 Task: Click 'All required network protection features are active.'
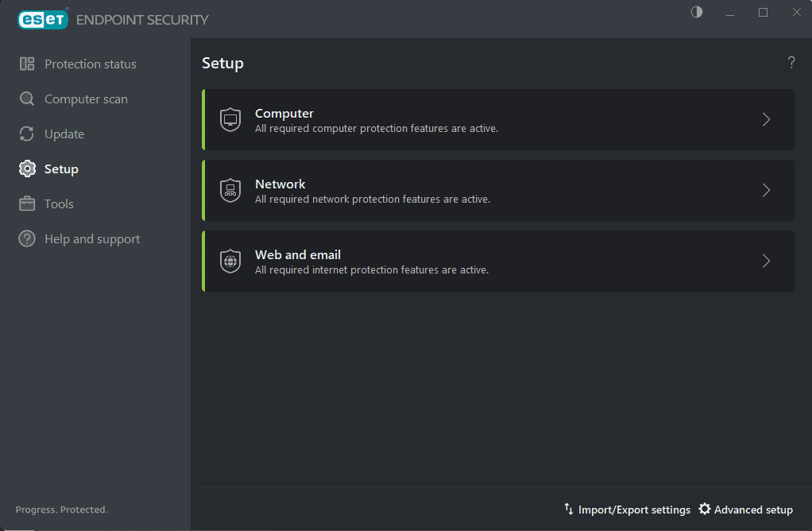point(373,199)
